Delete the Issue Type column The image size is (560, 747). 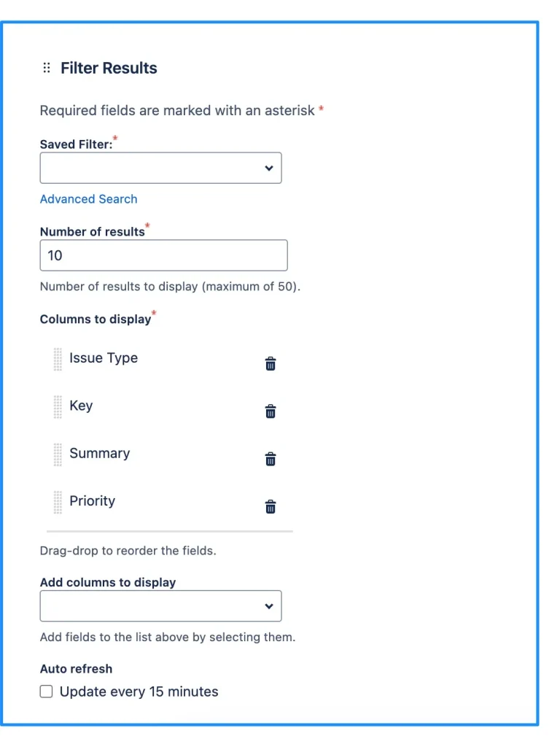click(x=271, y=363)
